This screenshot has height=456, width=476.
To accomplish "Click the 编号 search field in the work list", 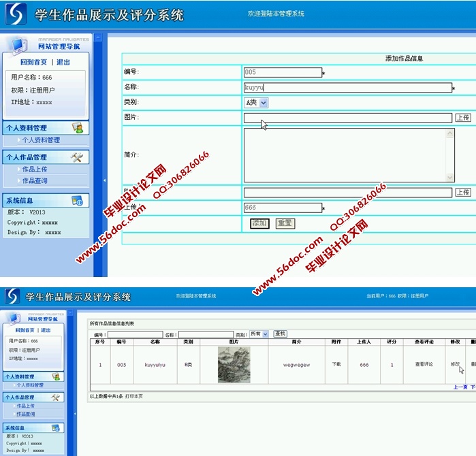I will [x=136, y=334].
